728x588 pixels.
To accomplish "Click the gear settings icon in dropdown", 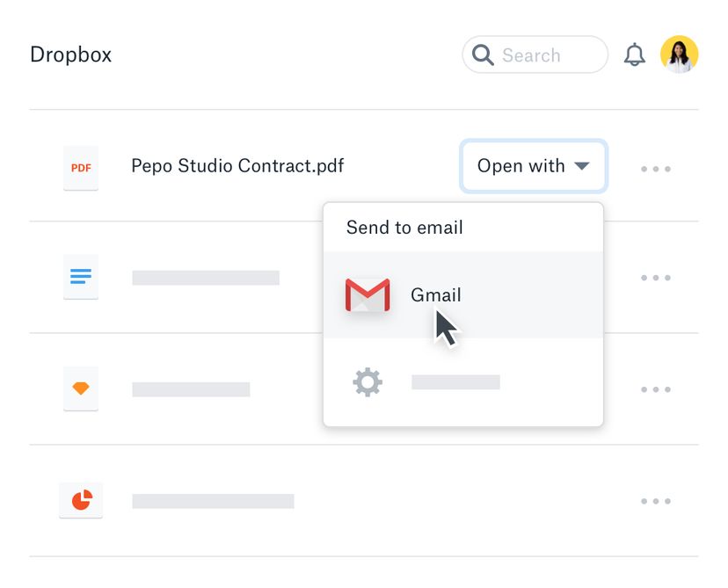I will click(367, 381).
